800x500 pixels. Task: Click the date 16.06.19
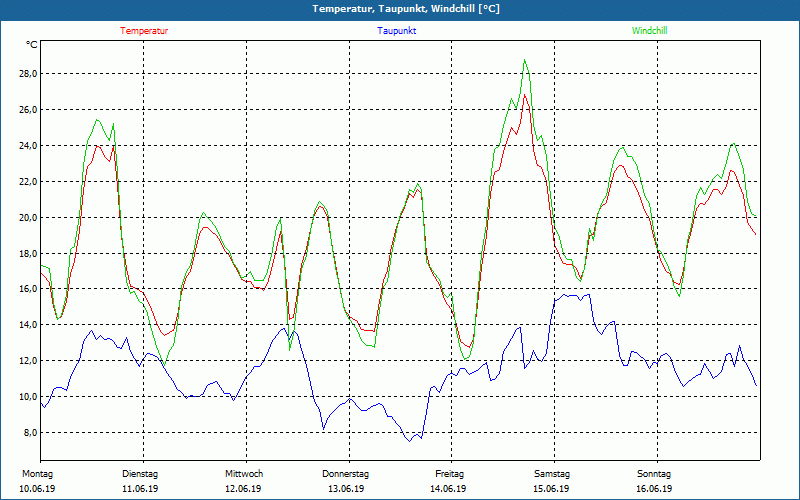click(654, 489)
